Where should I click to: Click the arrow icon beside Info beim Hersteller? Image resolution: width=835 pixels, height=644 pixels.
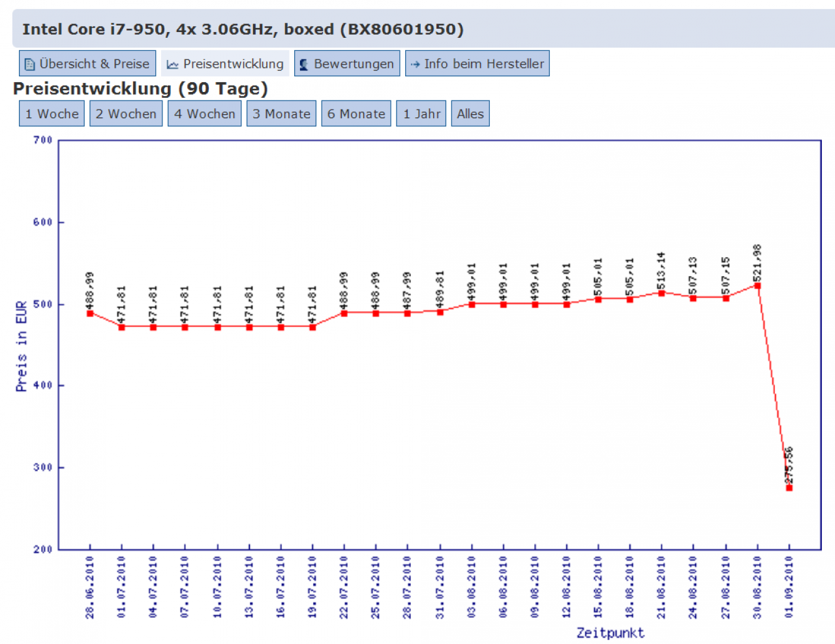[x=415, y=65]
